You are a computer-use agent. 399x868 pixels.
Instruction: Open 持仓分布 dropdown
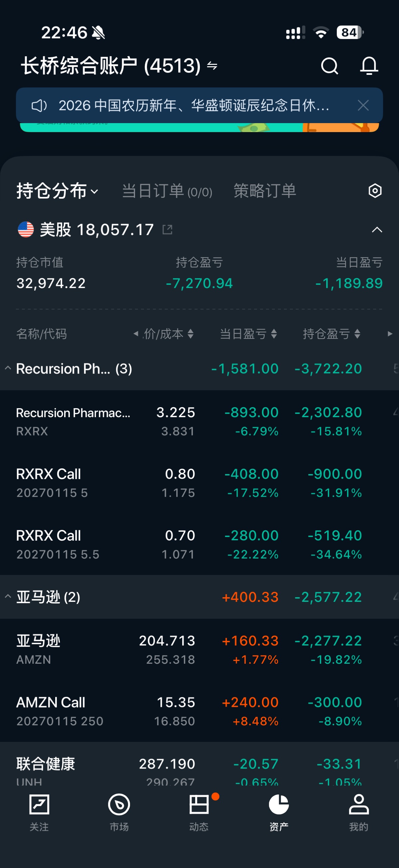[57, 191]
